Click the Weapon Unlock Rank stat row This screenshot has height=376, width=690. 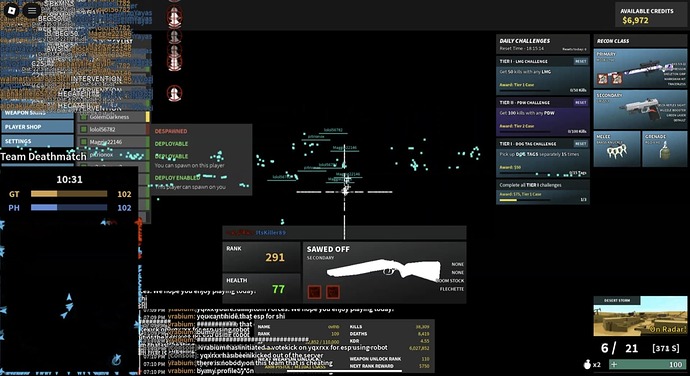(x=389, y=359)
